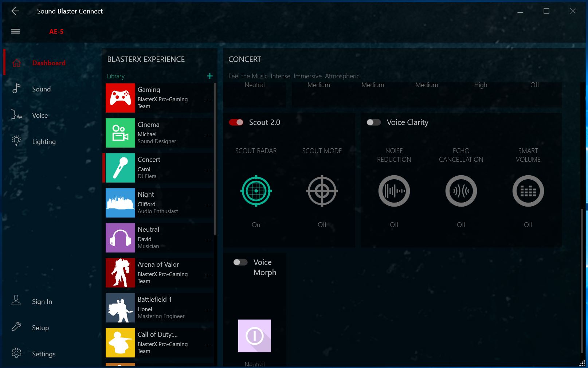The image size is (588, 368).
Task: Open the Neutral profile options ellipsis
Action: (208, 240)
